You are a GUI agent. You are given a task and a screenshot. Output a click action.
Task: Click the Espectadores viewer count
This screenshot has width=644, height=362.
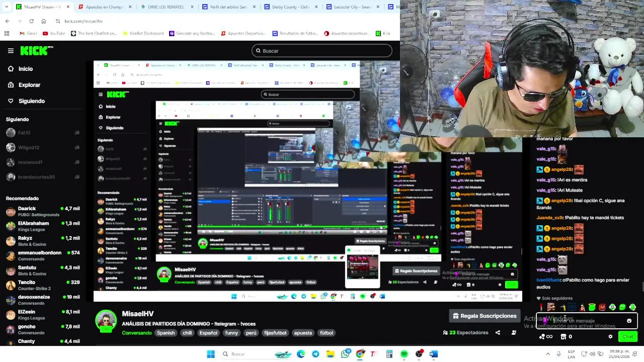(x=465, y=333)
